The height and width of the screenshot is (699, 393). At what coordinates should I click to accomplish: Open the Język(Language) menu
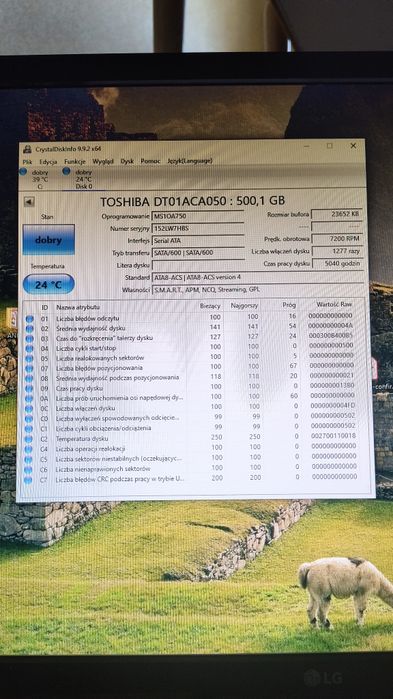click(190, 160)
